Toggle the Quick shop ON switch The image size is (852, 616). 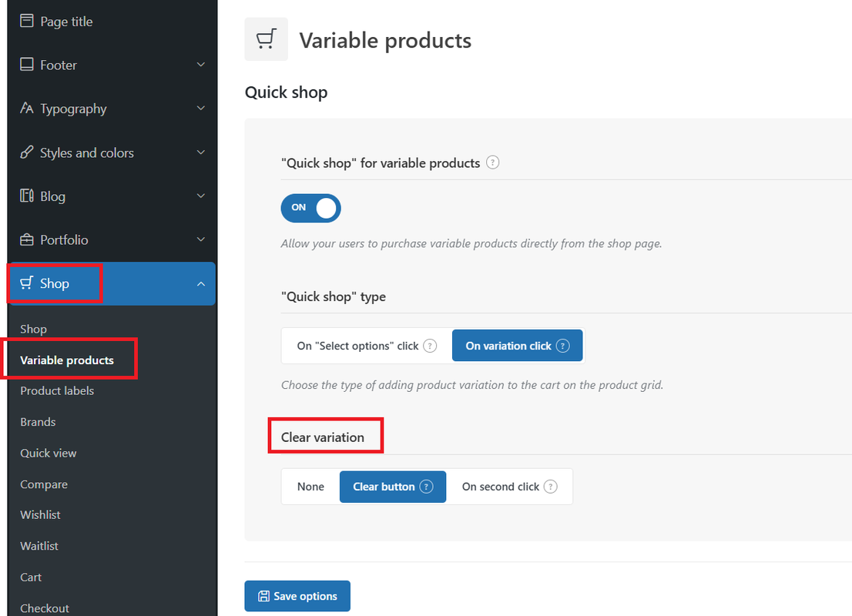coord(310,208)
